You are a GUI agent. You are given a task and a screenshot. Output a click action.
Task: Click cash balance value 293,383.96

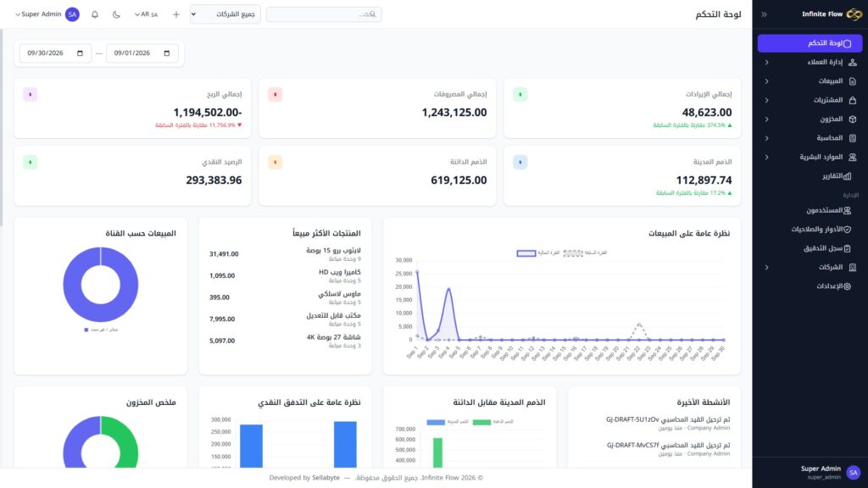[x=214, y=180]
